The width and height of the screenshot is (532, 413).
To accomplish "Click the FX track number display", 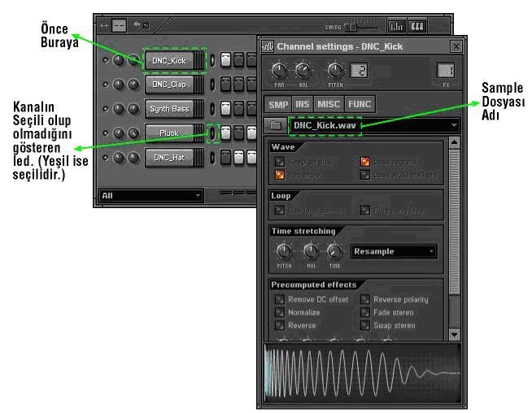I will [446, 71].
